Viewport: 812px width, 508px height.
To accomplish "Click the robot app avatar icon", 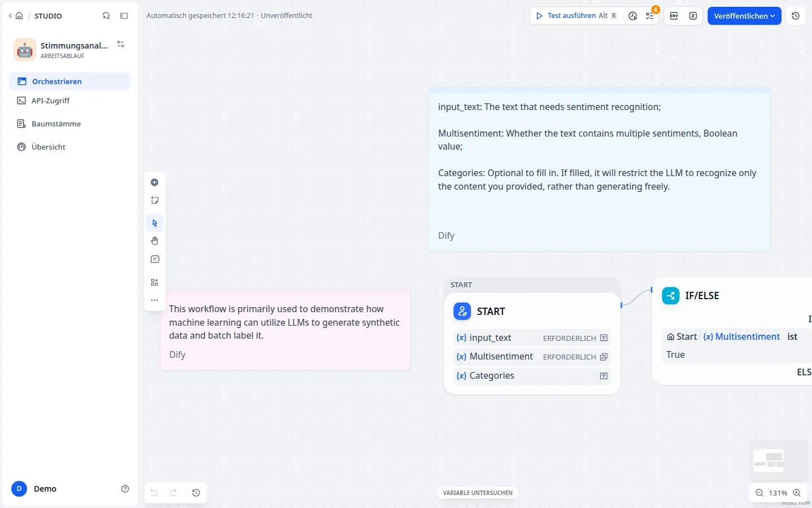I will [25, 50].
